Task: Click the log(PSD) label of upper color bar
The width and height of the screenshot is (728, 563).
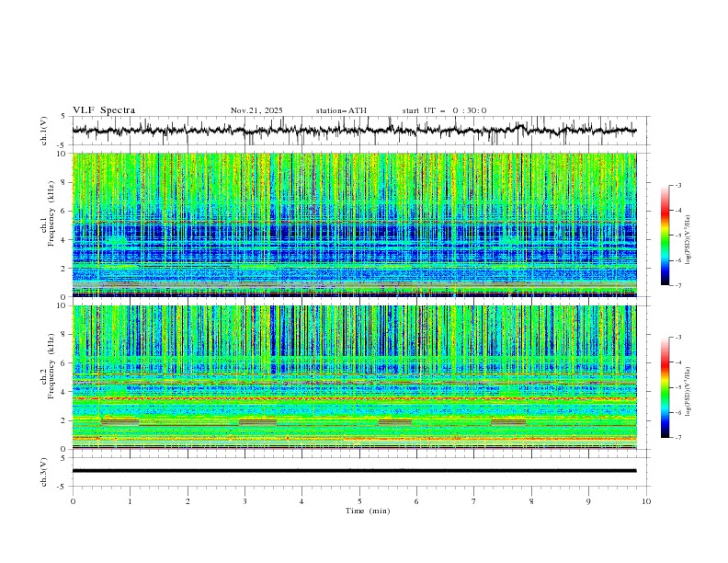Action: click(x=688, y=237)
